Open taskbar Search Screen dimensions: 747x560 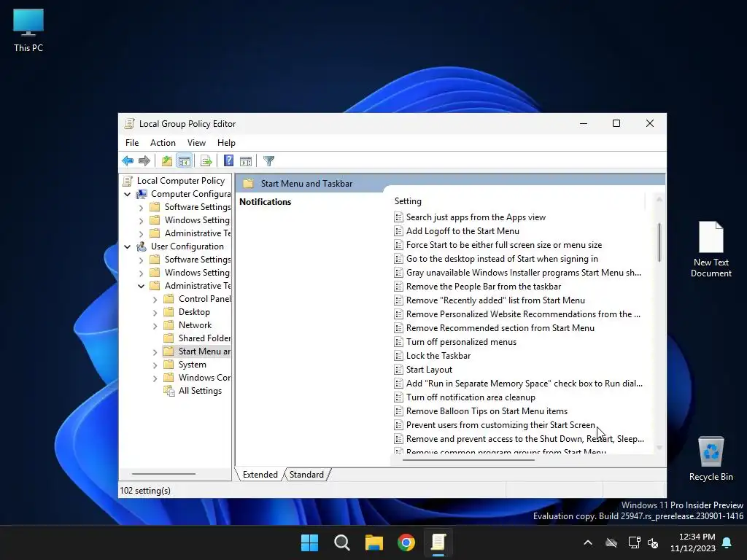tap(341, 542)
